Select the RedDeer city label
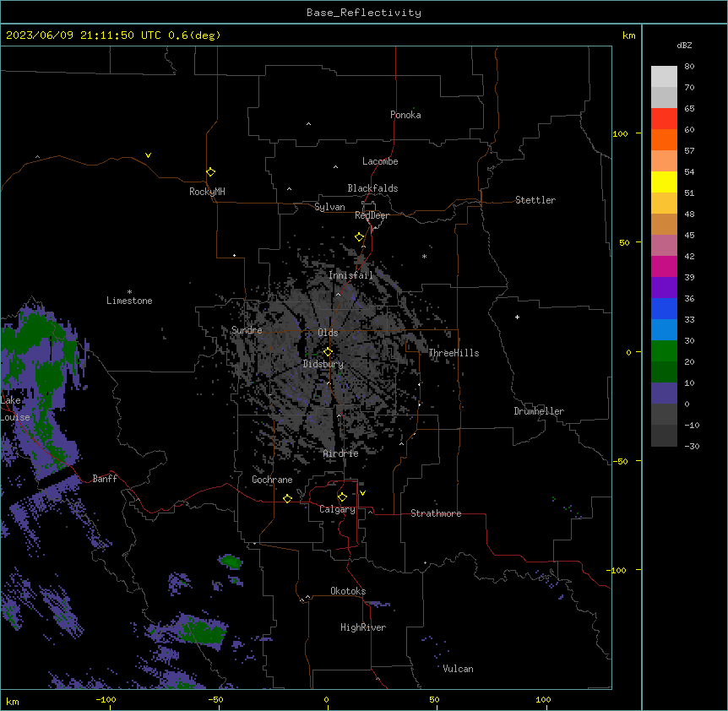The height and width of the screenshot is (711, 728). click(372, 215)
